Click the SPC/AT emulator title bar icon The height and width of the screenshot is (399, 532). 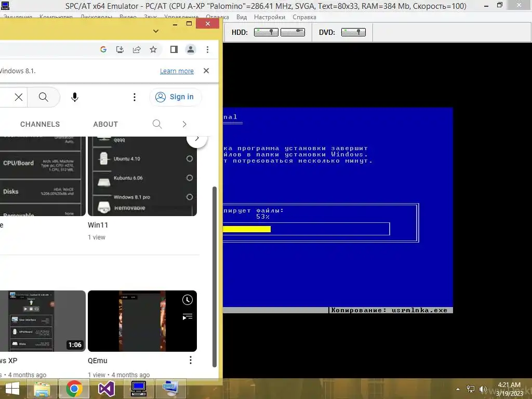click(x=5, y=5)
